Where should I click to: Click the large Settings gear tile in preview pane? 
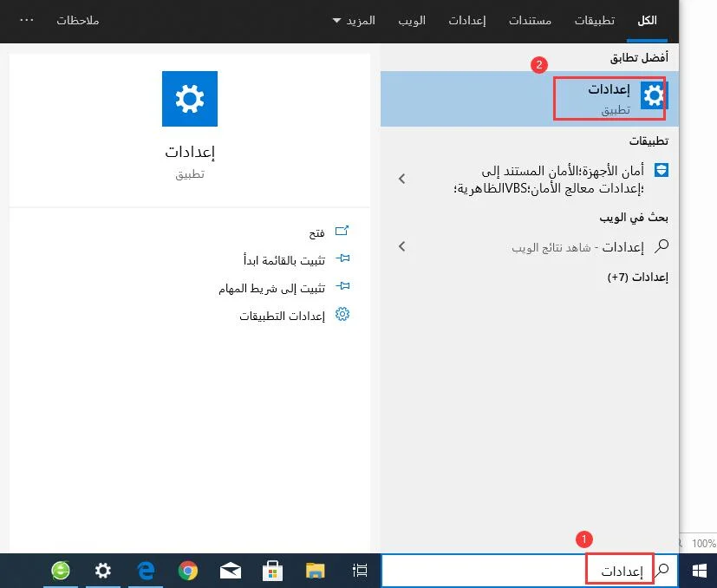click(x=190, y=99)
